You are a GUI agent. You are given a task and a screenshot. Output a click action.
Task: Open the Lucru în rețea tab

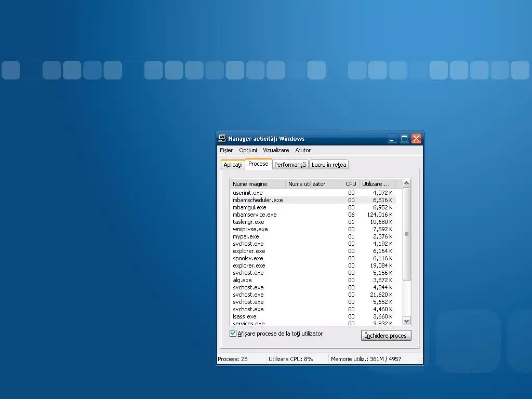click(329, 165)
